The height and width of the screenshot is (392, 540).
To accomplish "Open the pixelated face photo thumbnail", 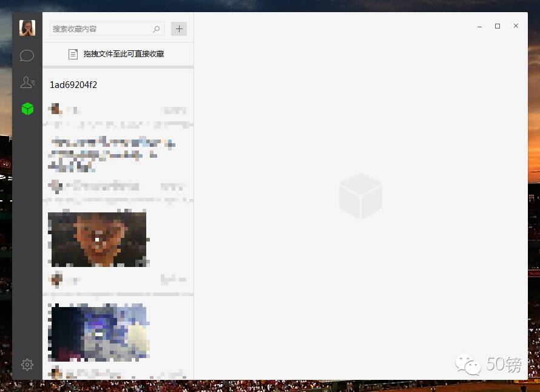I will pos(99,238).
